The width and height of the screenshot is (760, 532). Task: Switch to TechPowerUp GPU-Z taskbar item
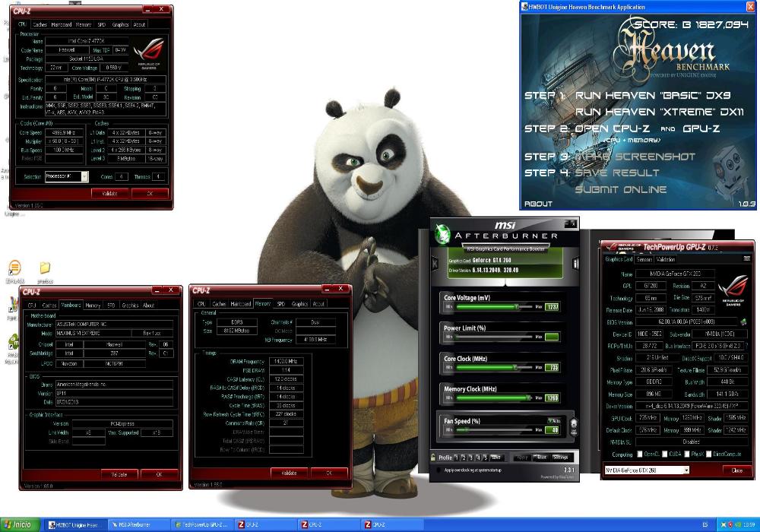point(201,524)
